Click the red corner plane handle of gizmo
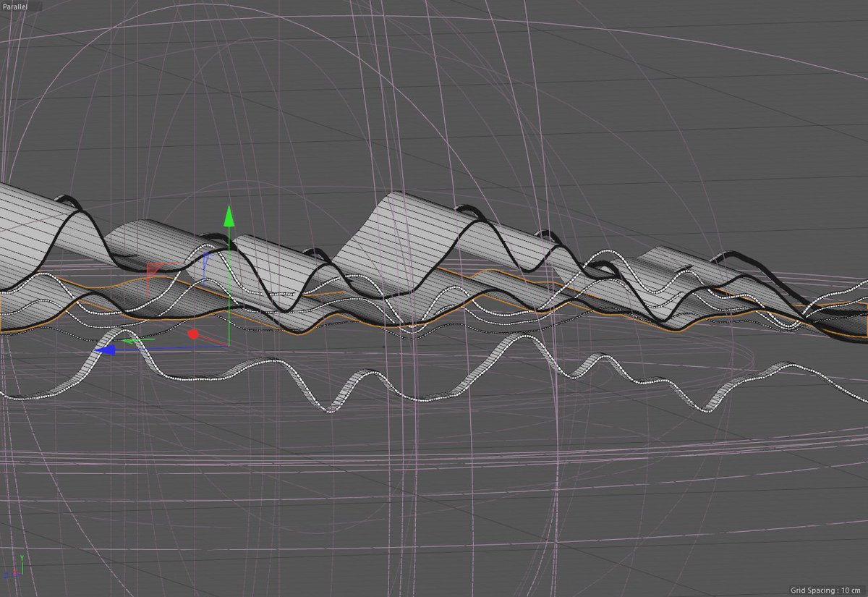The height and width of the screenshot is (597, 868). click(x=154, y=271)
